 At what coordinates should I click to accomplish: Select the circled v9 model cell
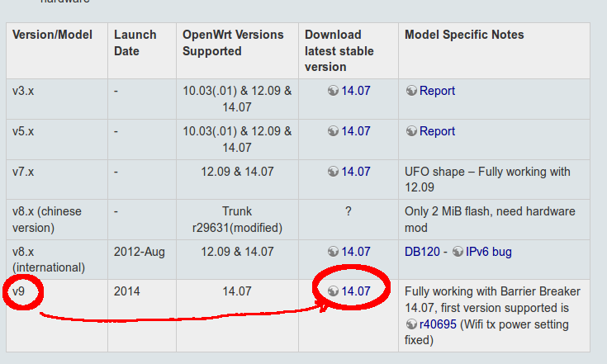tap(20, 291)
